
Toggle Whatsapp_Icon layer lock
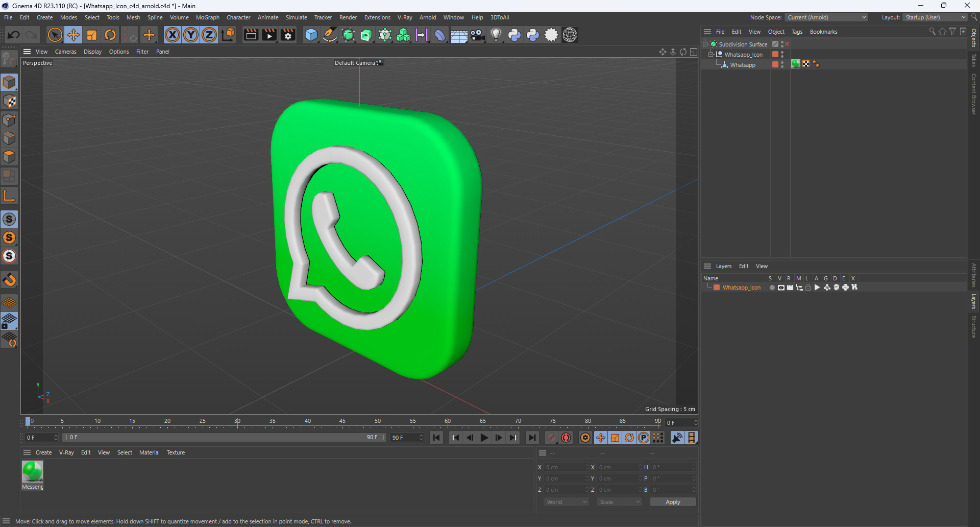(x=808, y=288)
